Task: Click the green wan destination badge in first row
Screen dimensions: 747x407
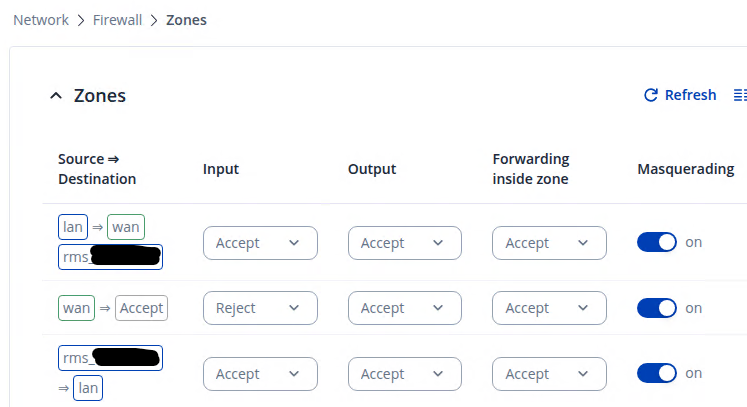Action: 126,228
